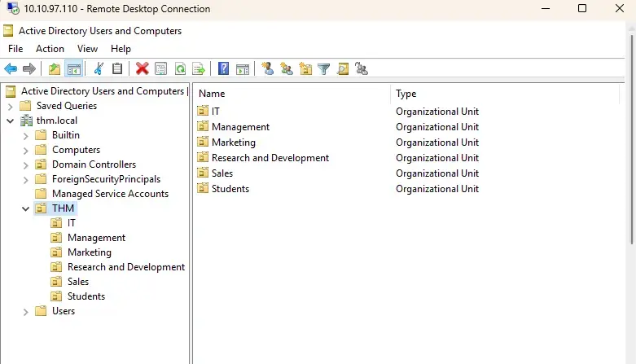The image size is (636, 364).
Task: Click the Cut scissors icon
Action: tap(99, 69)
